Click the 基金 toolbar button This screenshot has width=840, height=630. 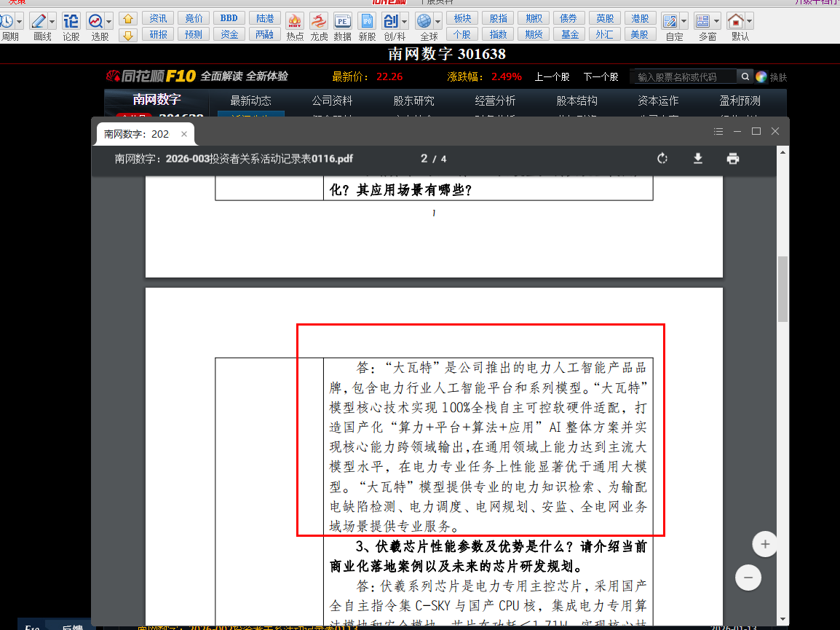click(569, 34)
